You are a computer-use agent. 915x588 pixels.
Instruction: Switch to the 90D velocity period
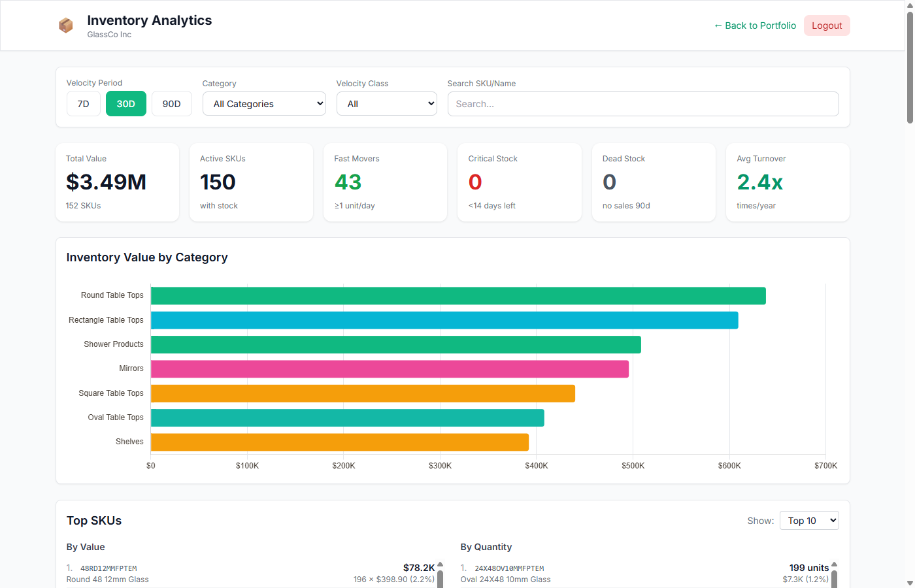171,103
